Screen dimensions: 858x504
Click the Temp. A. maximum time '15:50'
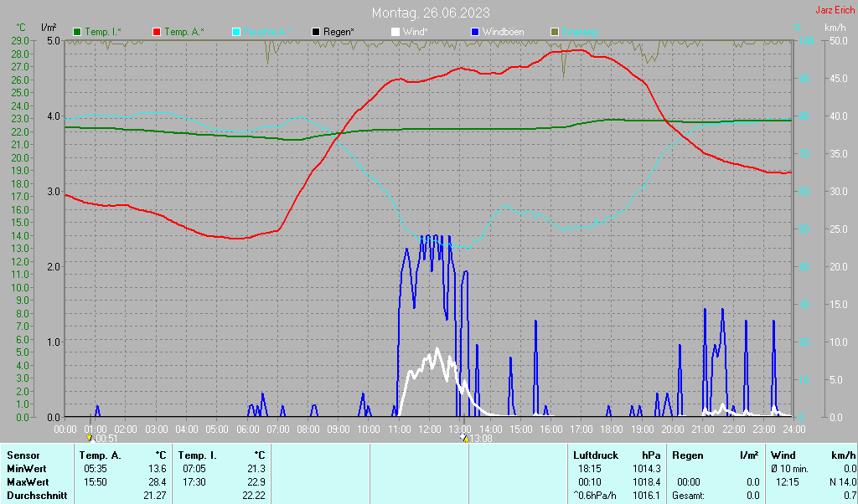click(x=96, y=483)
